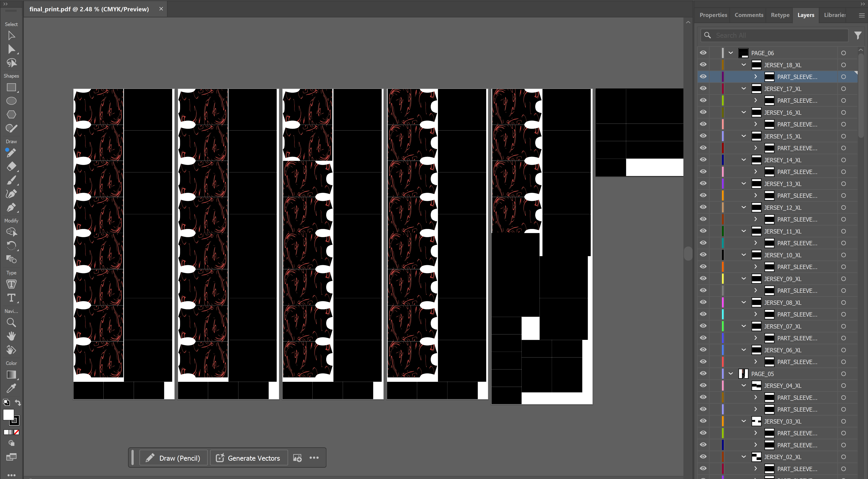Switch to the Retype tab
The width and height of the screenshot is (868, 479).
pyautogui.click(x=780, y=15)
